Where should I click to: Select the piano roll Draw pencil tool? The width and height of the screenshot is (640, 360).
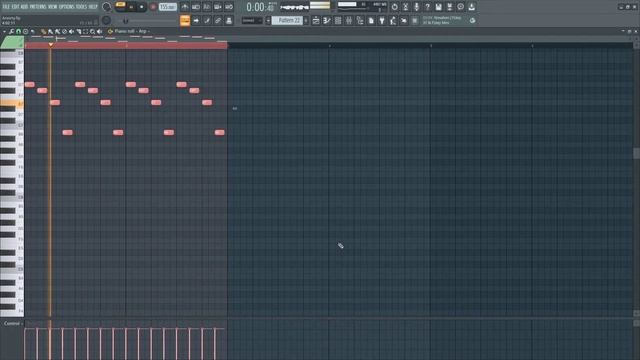pos(44,31)
